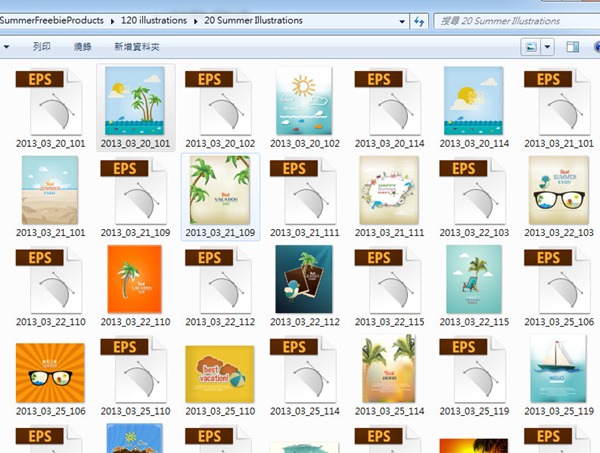The height and width of the screenshot is (453, 600).
Task: Click the 燒錄 toolbar button
Action: point(82,47)
